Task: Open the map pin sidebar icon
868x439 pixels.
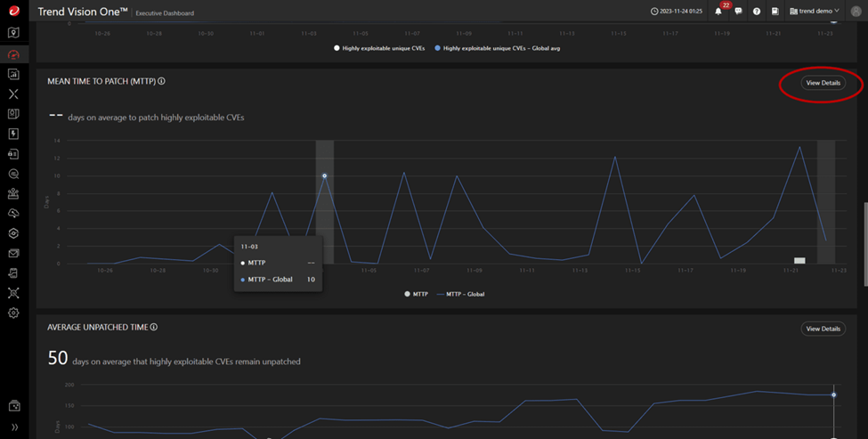Action: [13, 33]
